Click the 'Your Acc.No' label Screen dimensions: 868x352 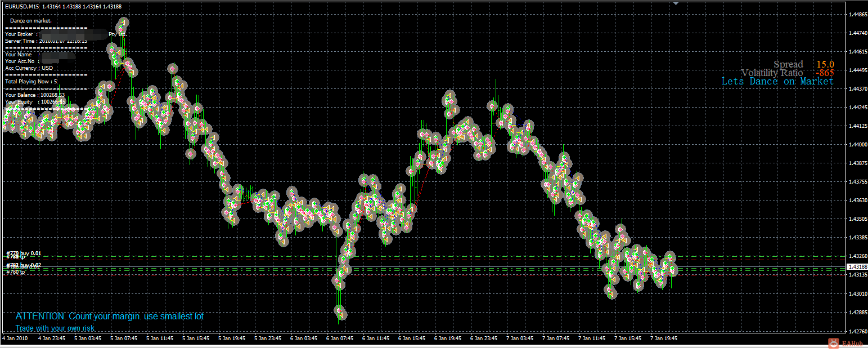pos(20,61)
